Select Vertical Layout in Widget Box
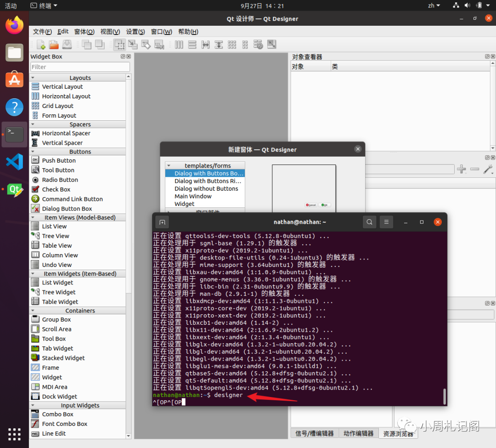This screenshot has width=496, height=448. point(62,87)
